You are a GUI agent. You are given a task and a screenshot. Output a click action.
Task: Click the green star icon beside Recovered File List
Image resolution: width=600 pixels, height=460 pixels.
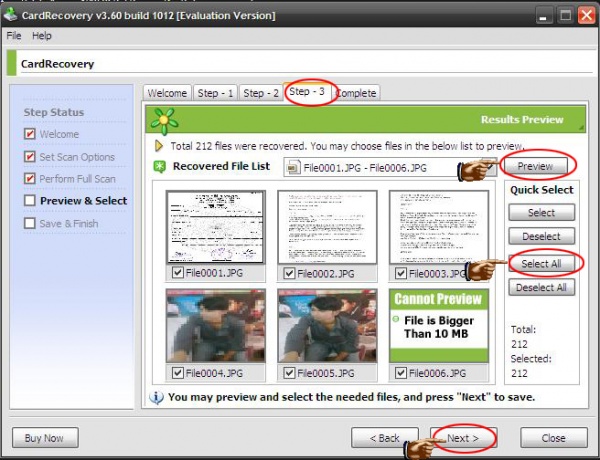159,166
